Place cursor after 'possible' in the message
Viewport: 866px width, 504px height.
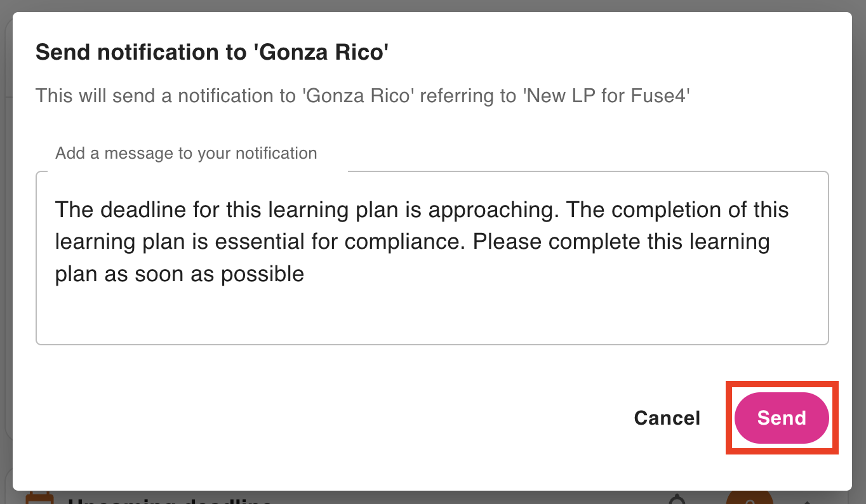coord(305,274)
